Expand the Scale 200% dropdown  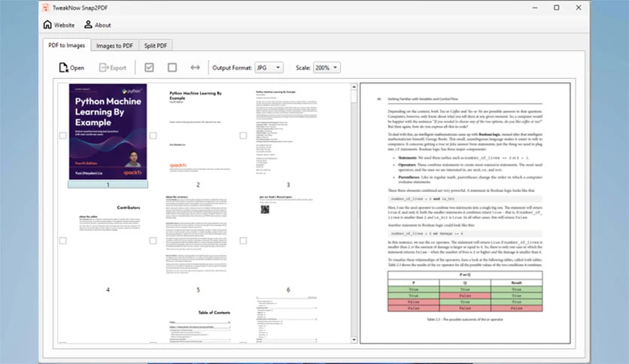pos(327,68)
